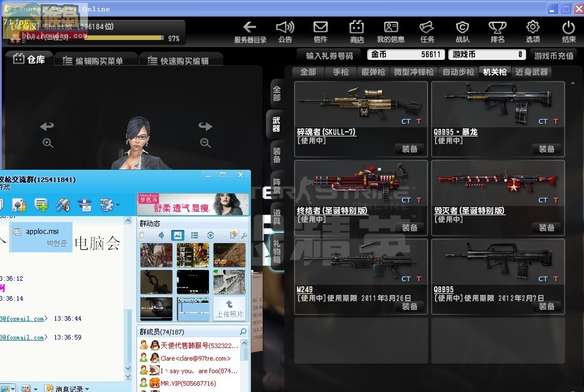Open the snowy street photo thumbnail
This screenshot has height=392, width=584.
pos(229,282)
